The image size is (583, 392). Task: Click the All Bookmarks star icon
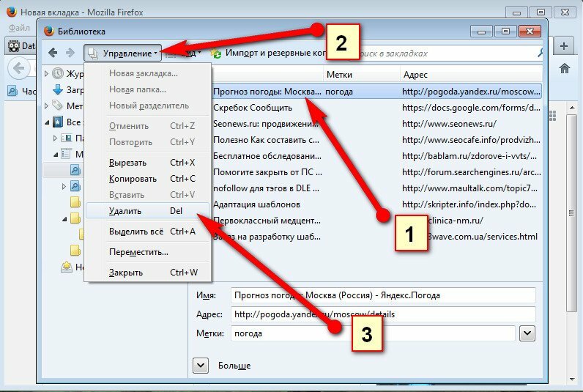tap(59, 122)
